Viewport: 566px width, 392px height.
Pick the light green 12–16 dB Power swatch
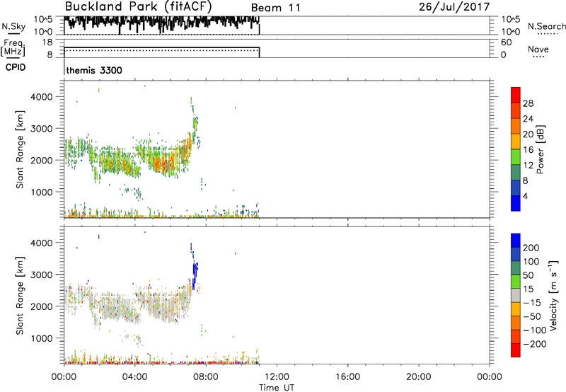click(516, 156)
